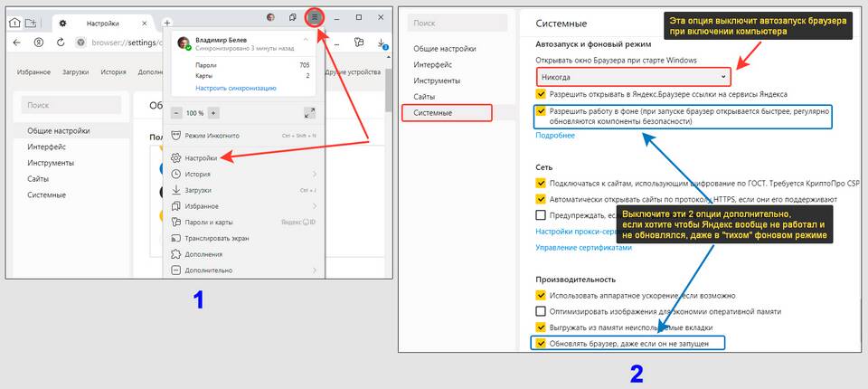Expand the История submenu arrow
Image resolution: width=868 pixels, height=389 pixels.
tap(315, 174)
